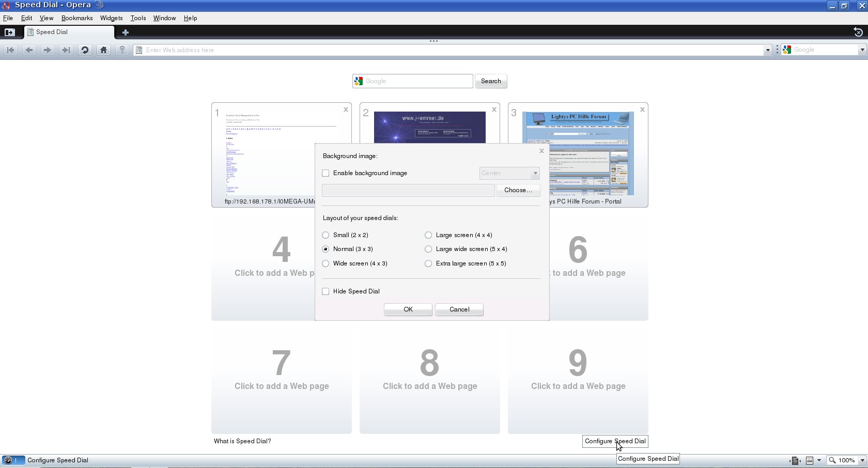Image resolution: width=868 pixels, height=468 pixels.
Task: Open the Center image position dropdown
Action: point(509,173)
